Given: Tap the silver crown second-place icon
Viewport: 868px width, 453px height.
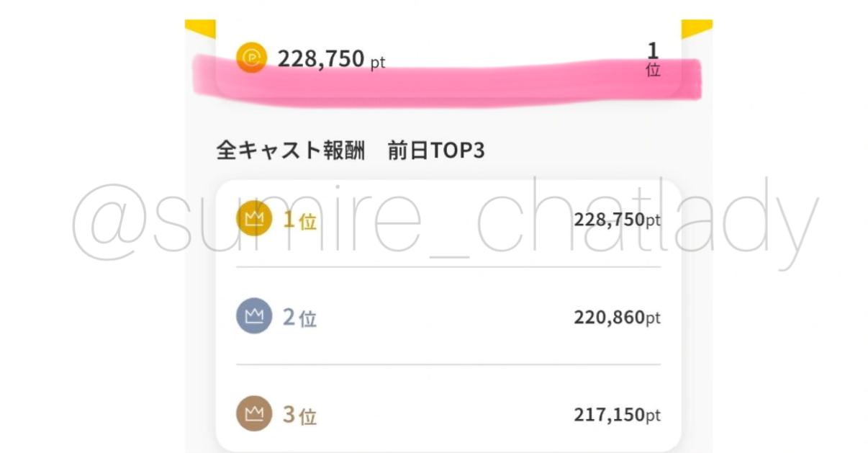Looking at the screenshot, I should click(x=253, y=316).
